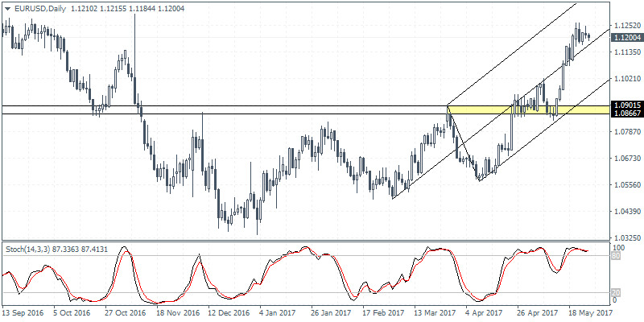Click the 1.10210 price axis label

pos(626,78)
